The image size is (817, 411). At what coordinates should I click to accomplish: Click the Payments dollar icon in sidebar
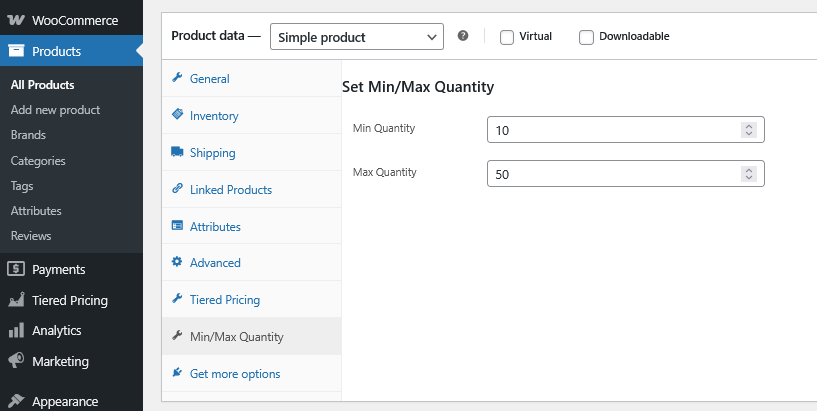(x=16, y=269)
